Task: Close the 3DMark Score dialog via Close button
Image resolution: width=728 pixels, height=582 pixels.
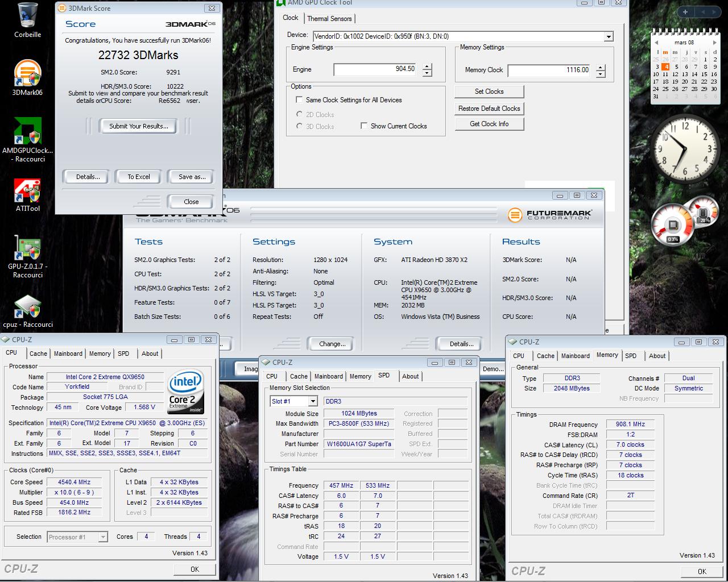Action: (191, 202)
